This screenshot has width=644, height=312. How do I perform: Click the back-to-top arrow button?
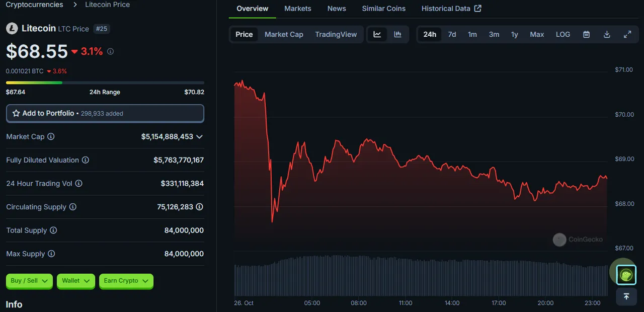[626, 296]
